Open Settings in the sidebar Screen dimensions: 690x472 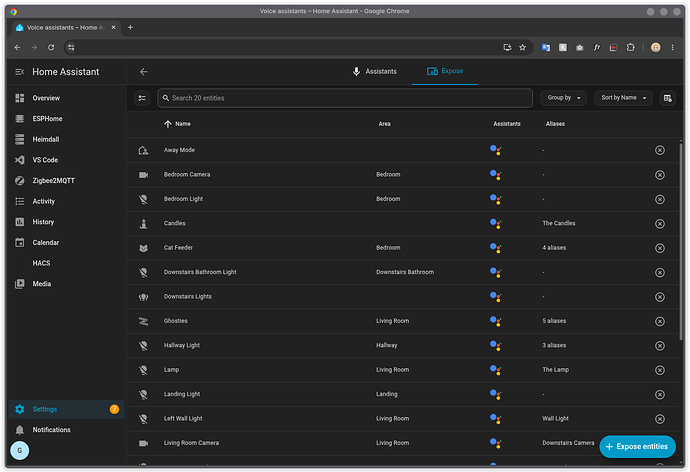(66, 409)
